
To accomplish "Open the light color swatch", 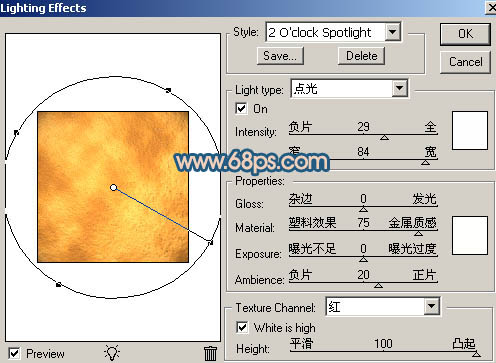I will click(x=470, y=130).
